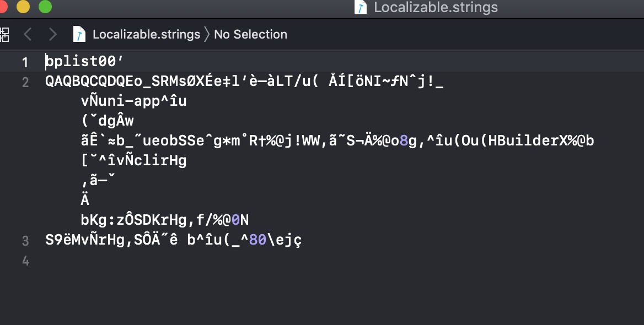Screen dimensions: 644x325
Task: Click the strings file icon in jump bar
Action: click(x=80, y=34)
